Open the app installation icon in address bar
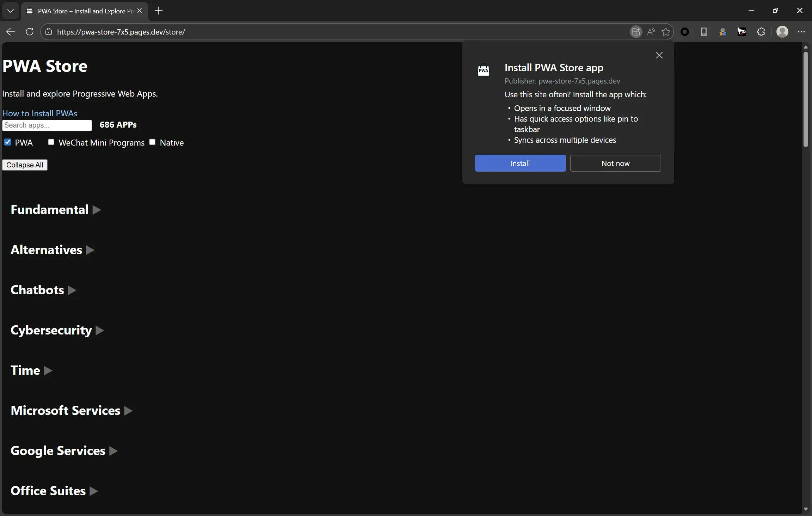812x516 pixels. (636, 32)
